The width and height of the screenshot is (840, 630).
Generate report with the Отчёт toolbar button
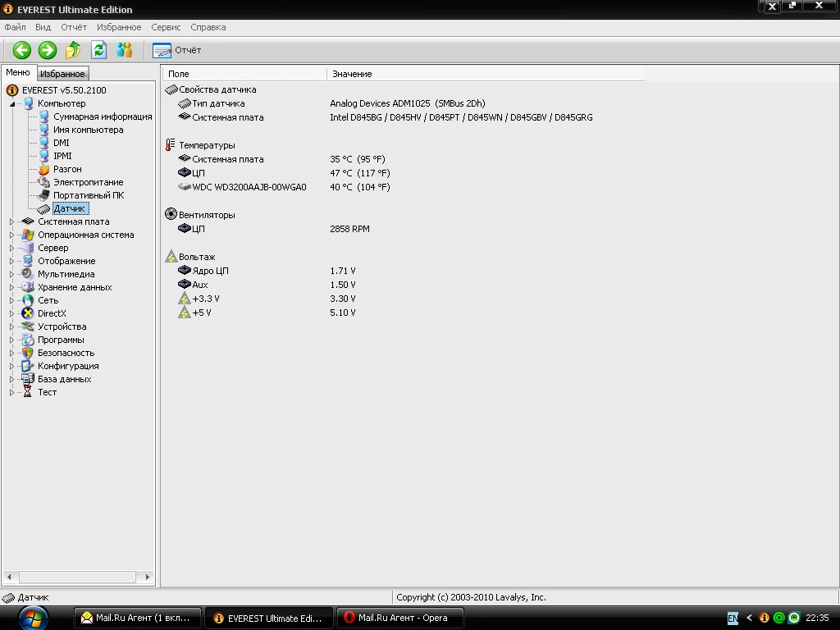(x=177, y=50)
